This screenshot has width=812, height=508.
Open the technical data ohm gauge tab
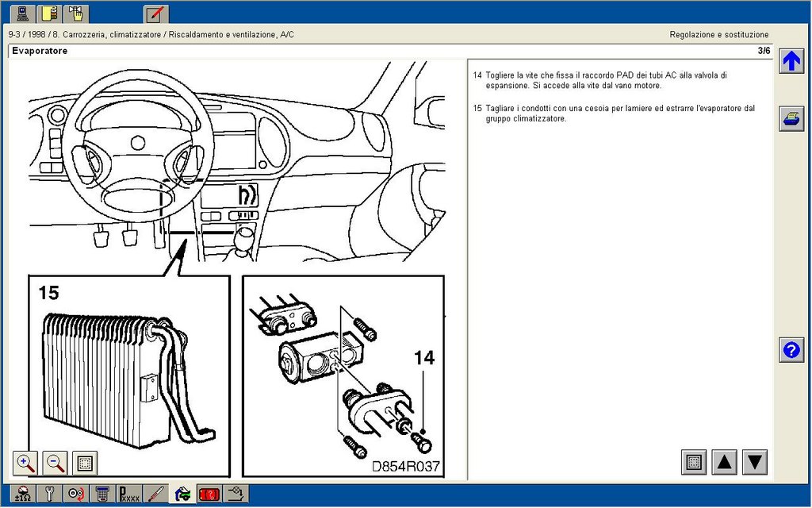point(22,494)
